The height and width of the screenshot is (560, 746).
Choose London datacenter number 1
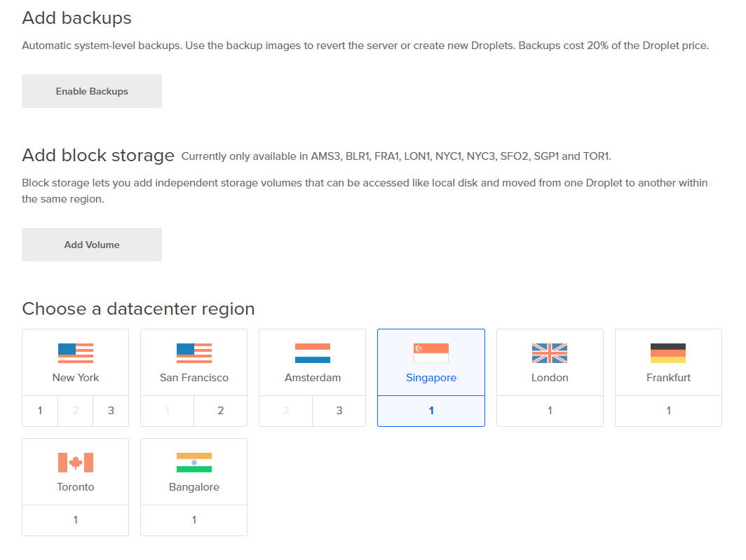(549, 411)
